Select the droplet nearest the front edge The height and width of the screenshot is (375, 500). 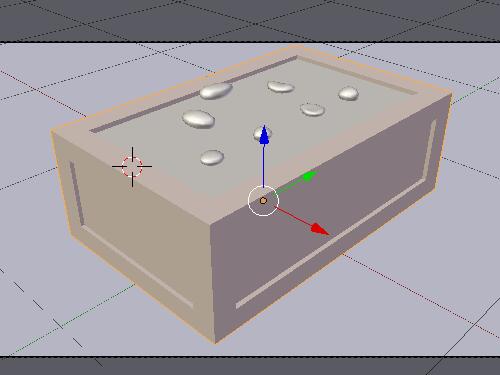point(212,157)
